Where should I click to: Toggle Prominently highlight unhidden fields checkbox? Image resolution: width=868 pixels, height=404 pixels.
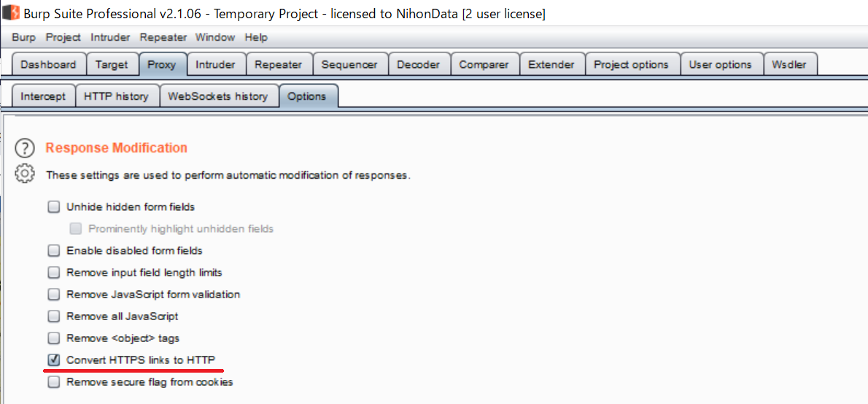click(76, 228)
